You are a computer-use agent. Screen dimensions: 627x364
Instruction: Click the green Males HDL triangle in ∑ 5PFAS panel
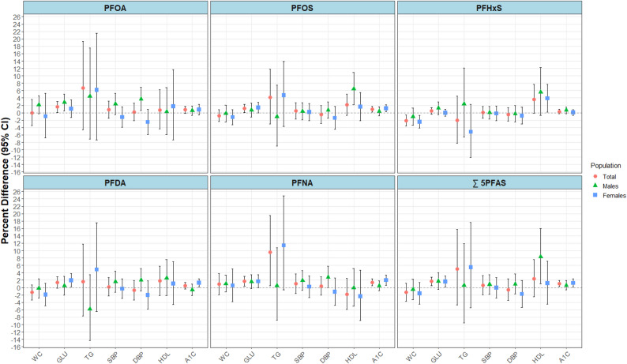click(541, 257)
